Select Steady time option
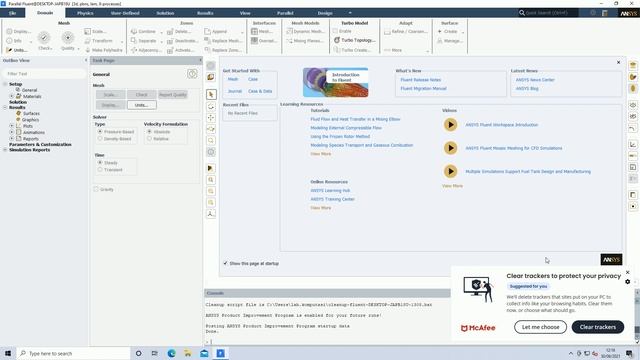The height and width of the screenshot is (360, 640). (100, 162)
